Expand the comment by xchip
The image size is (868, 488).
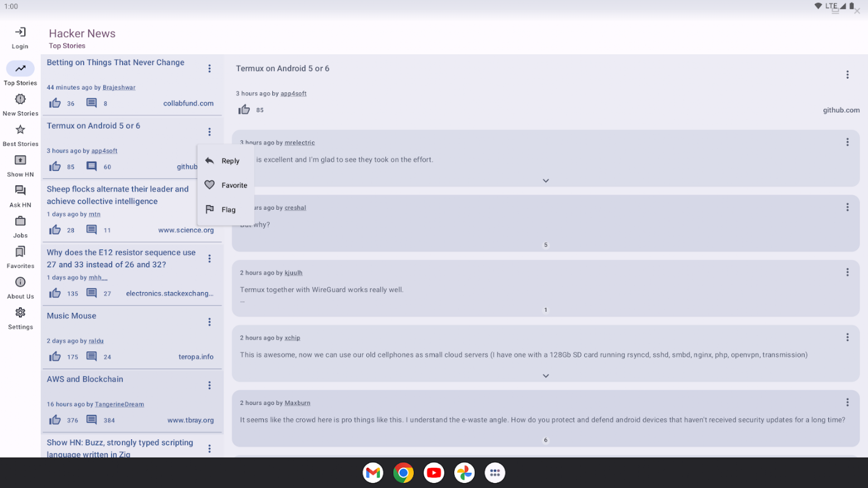546,376
